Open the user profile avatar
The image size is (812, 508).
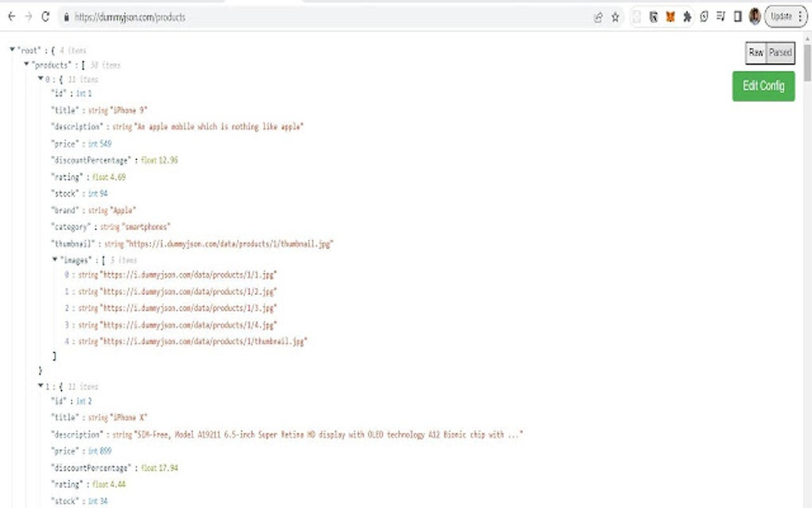(755, 17)
